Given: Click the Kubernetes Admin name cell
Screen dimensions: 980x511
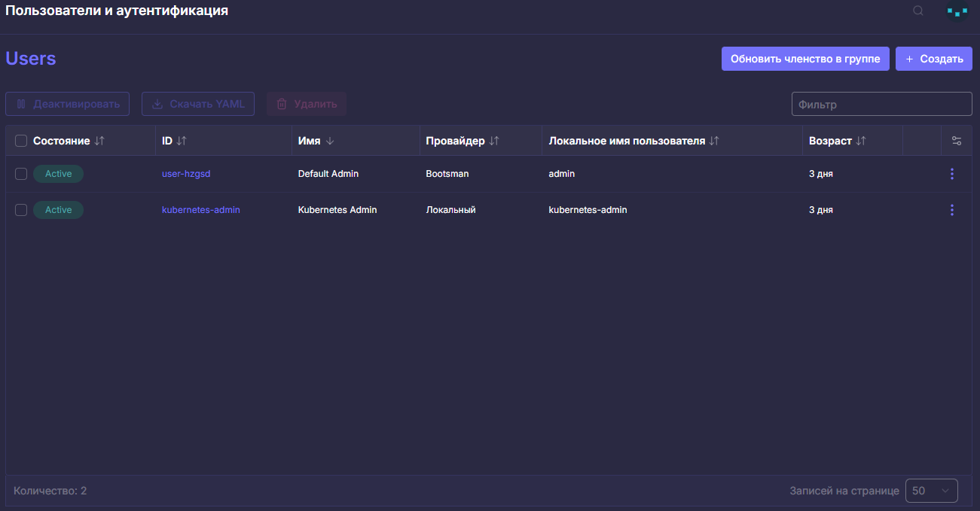Looking at the screenshot, I should (x=337, y=210).
